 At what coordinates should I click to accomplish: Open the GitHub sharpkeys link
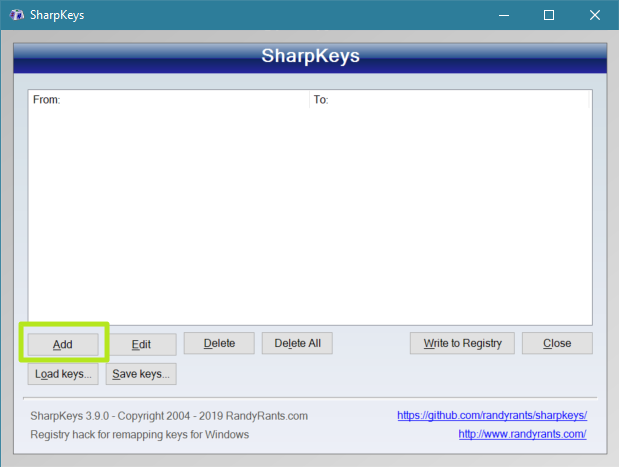pyautogui.click(x=492, y=415)
